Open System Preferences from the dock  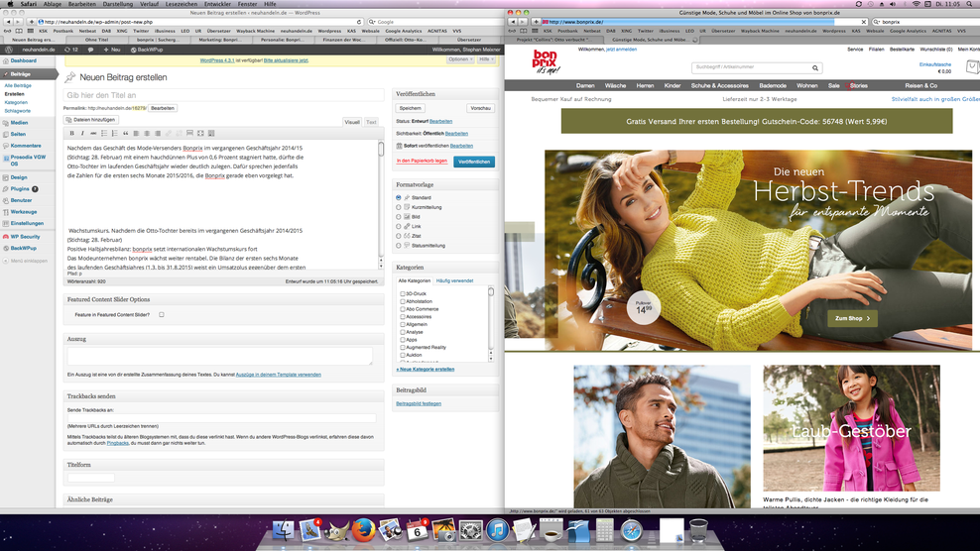(x=470, y=530)
